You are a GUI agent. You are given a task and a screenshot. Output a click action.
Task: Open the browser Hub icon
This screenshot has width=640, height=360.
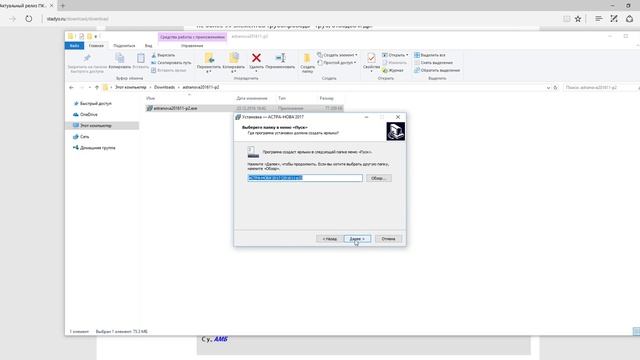click(598, 19)
